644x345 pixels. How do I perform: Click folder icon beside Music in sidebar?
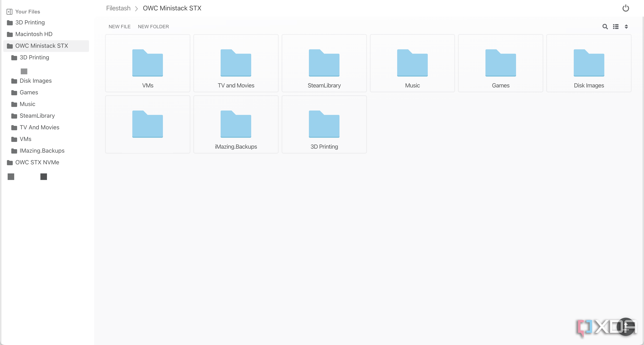tap(14, 104)
